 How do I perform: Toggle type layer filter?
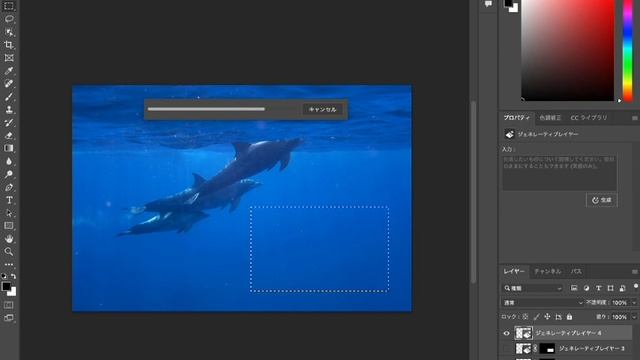pos(598,288)
